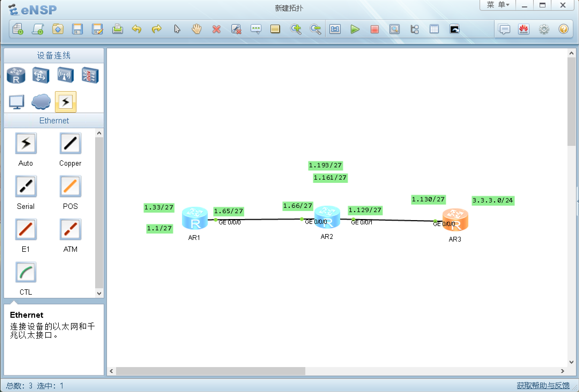Click 获取帮助与反馈 link
The image size is (579, 392).
point(543,386)
